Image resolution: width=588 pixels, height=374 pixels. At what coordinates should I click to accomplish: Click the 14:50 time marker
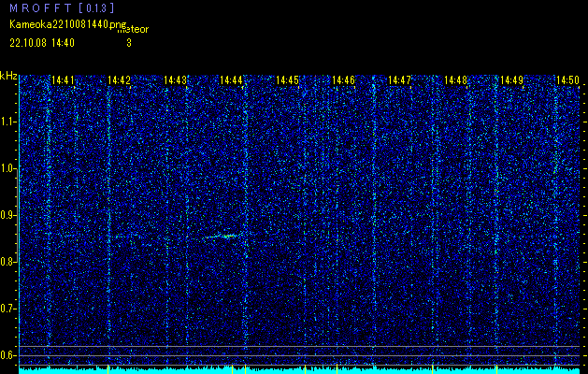pyautogui.click(x=567, y=79)
